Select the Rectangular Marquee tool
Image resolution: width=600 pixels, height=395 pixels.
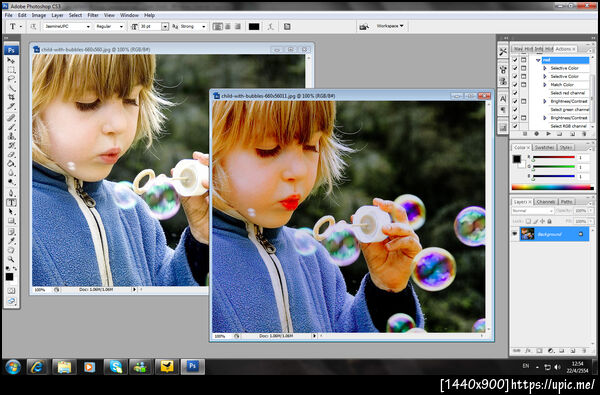[x=11, y=70]
